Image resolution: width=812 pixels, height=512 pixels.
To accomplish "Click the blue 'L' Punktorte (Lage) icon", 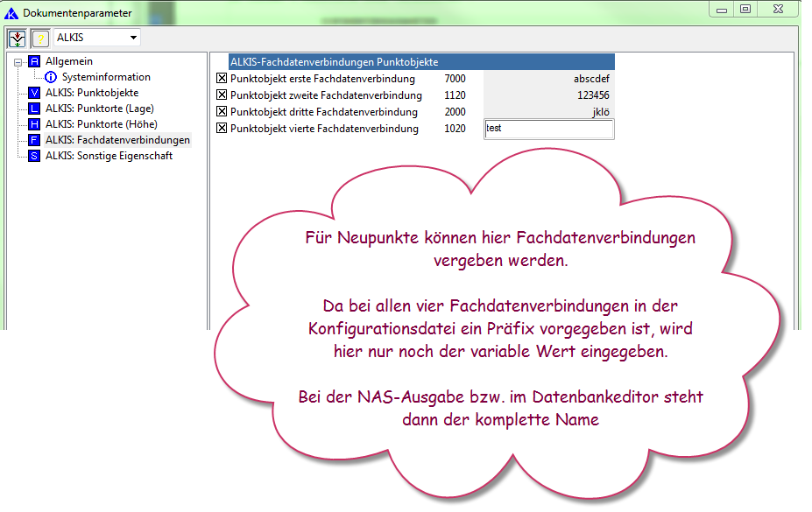I will click(x=34, y=109).
